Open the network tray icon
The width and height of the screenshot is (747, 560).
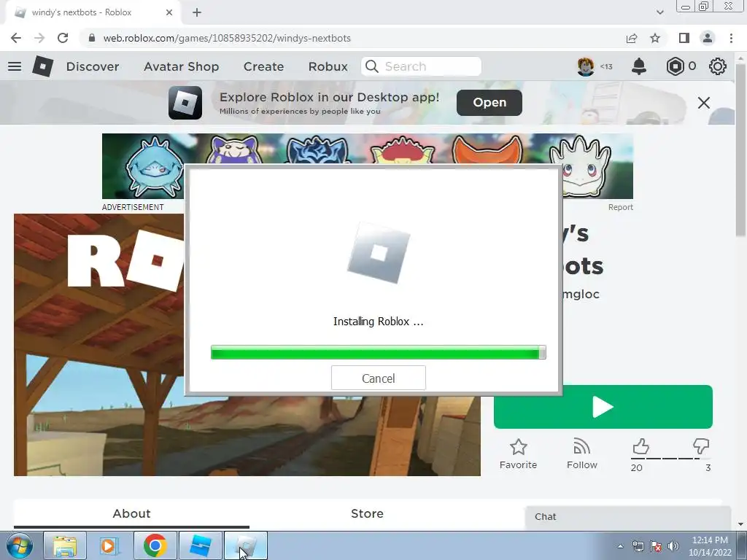(x=638, y=546)
